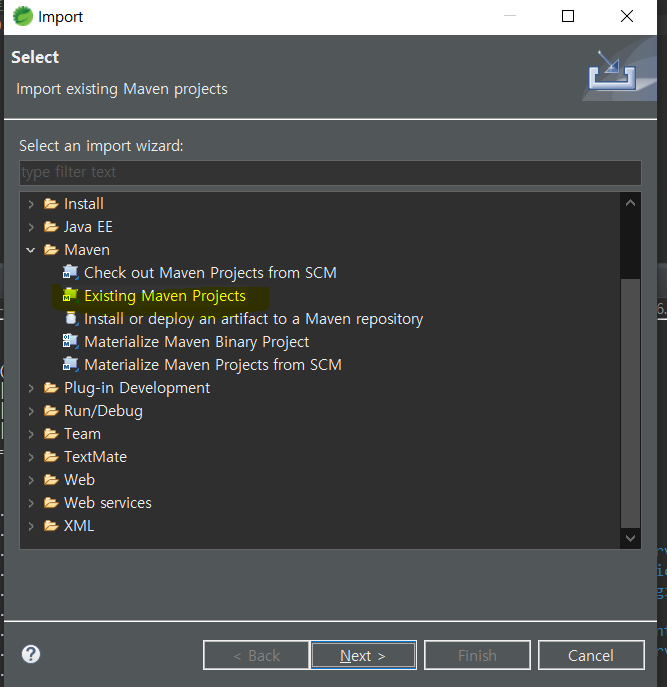Click the TextMate folder icon

[51, 457]
